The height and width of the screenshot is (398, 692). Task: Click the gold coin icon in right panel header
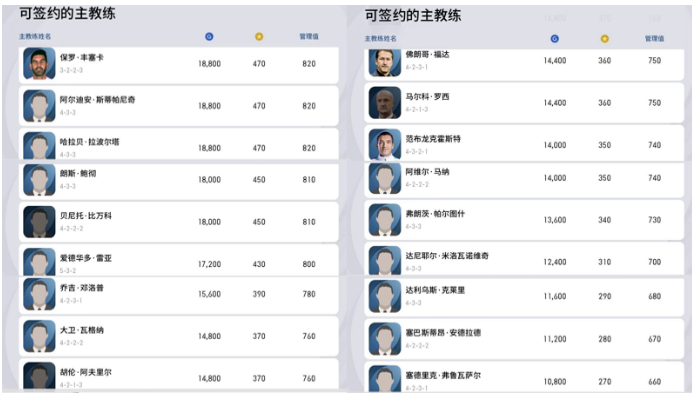[x=605, y=39]
